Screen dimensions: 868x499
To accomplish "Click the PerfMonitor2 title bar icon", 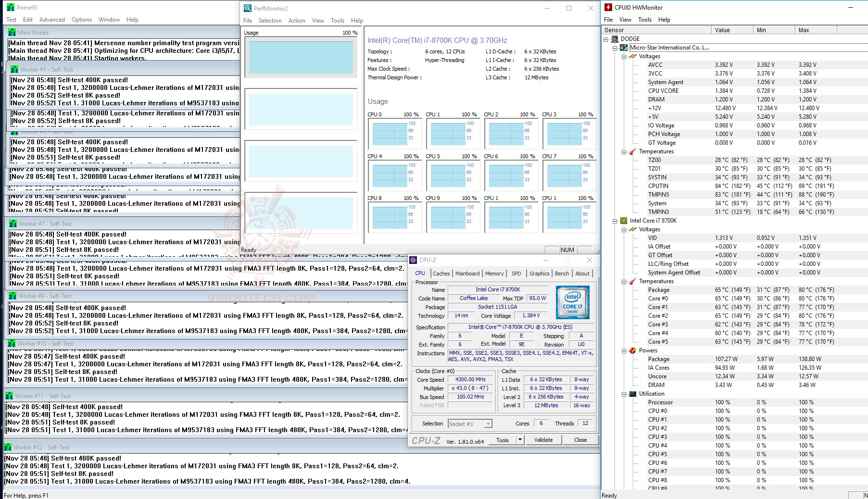I will coord(248,8).
